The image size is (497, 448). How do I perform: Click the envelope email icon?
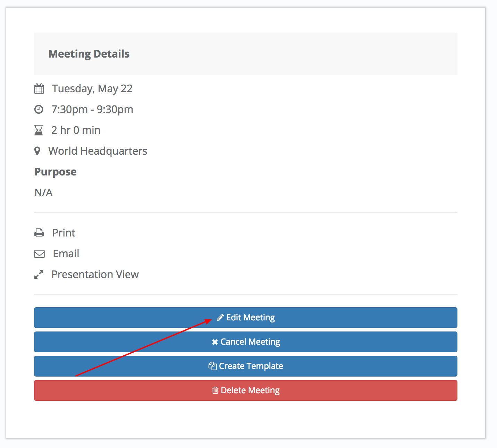[40, 254]
